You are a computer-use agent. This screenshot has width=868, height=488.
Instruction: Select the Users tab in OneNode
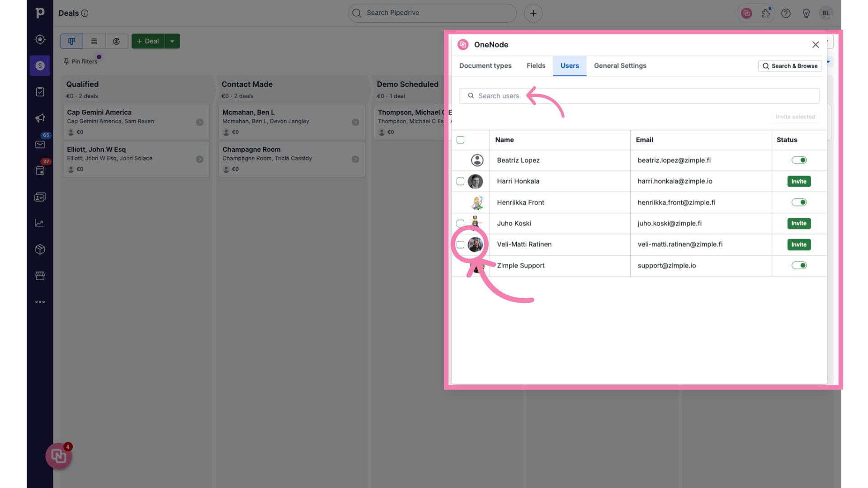(x=569, y=66)
